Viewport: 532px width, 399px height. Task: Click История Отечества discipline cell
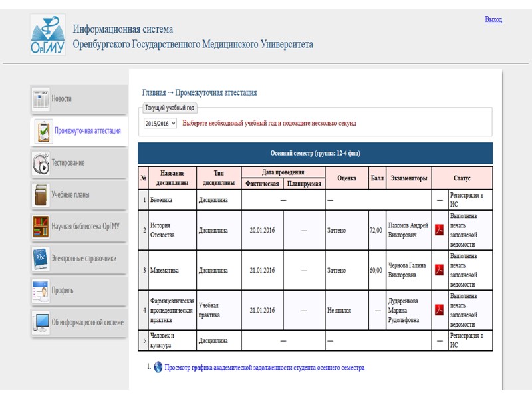click(x=172, y=230)
